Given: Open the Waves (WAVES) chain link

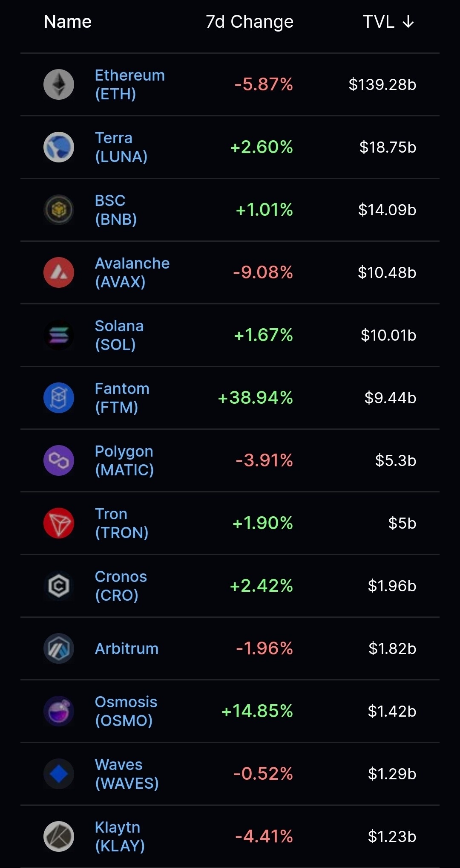Looking at the screenshot, I should 126,774.
